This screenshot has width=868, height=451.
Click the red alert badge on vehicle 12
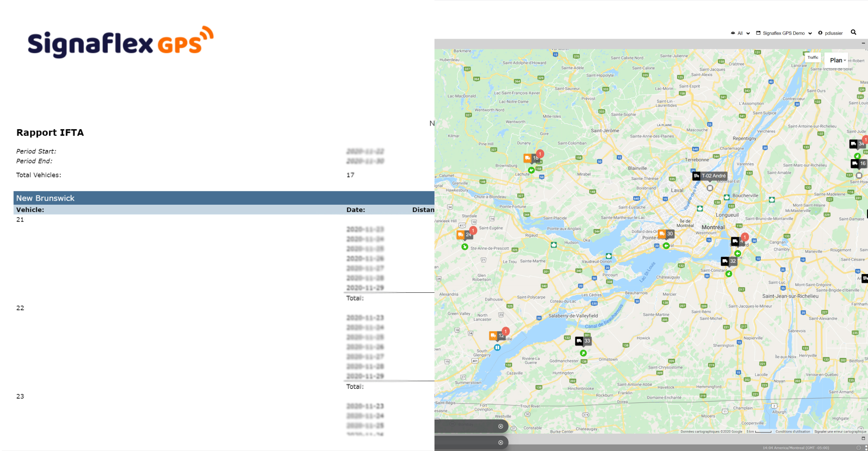point(506,331)
